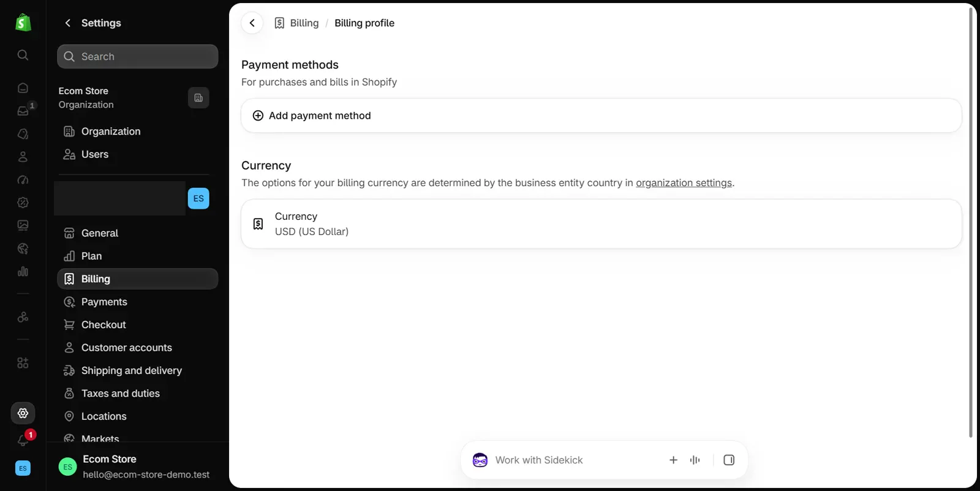
Task: Open the Orders inbox icon with badge
Action: pyautogui.click(x=23, y=111)
